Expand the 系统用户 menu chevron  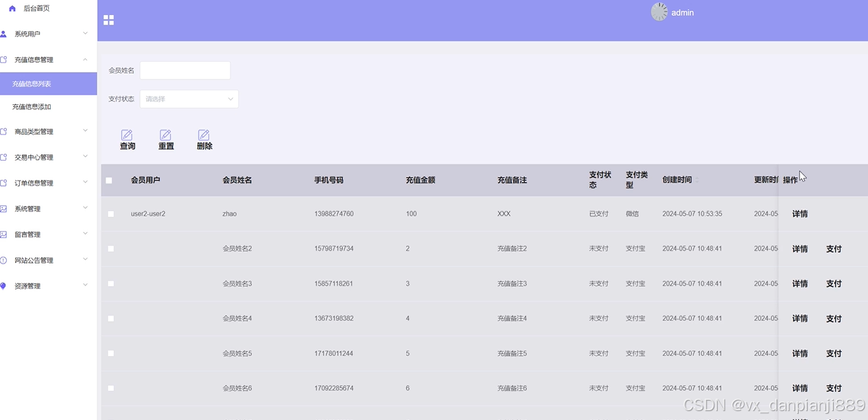pyautogui.click(x=85, y=33)
